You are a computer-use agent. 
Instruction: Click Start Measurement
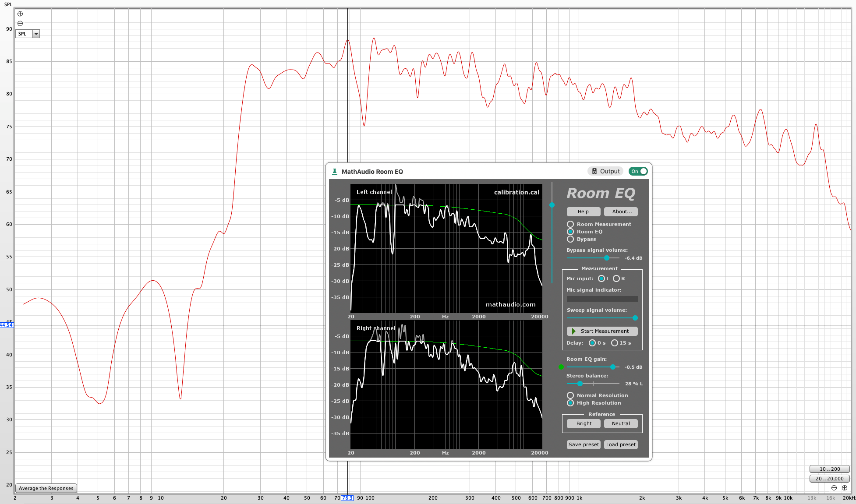602,331
